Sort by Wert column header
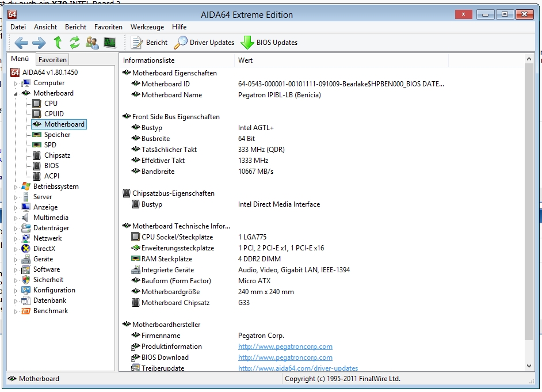The width and height of the screenshot is (542, 392). 342,60
